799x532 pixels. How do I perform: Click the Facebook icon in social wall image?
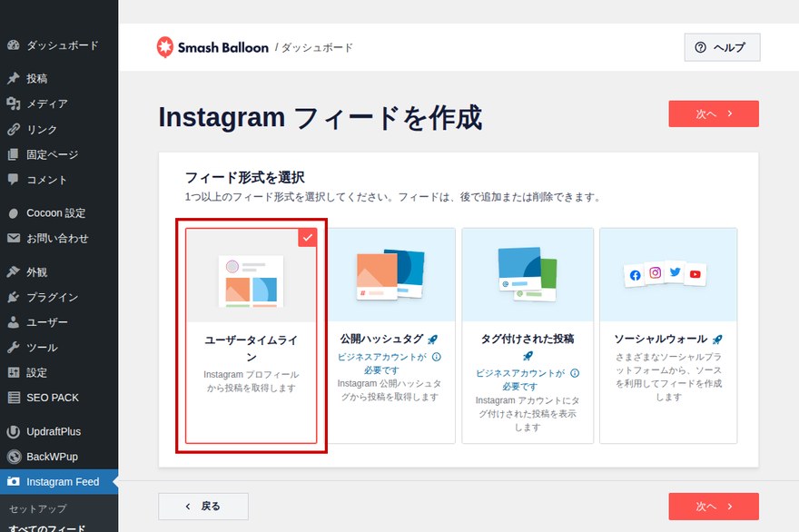(x=635, y=275)
